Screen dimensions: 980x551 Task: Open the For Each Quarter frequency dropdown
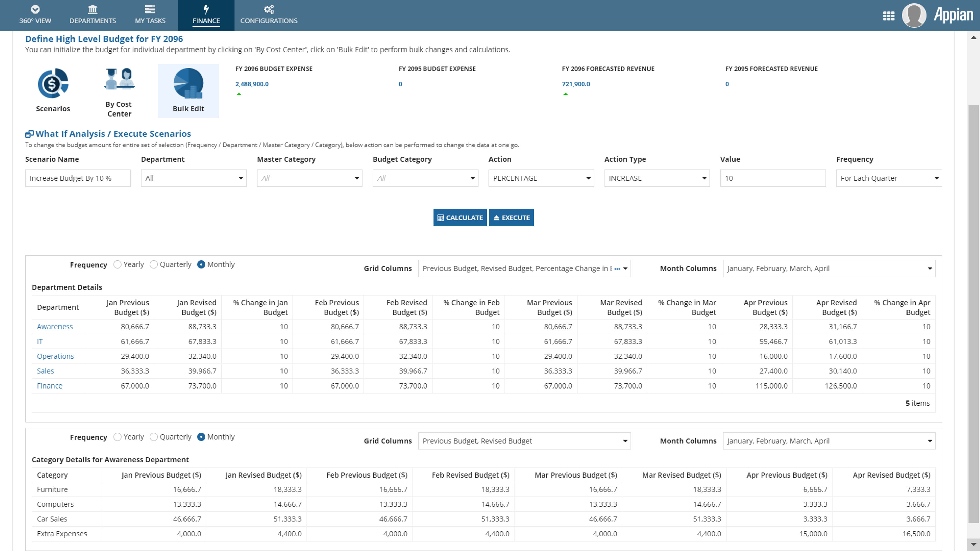(889, 178)
